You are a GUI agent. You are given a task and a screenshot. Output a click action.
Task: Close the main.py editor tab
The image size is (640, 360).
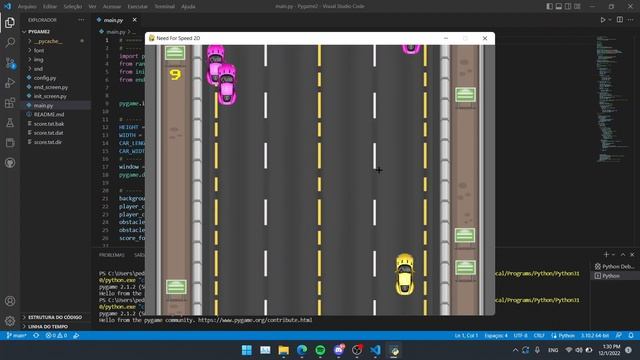(134, 20)
